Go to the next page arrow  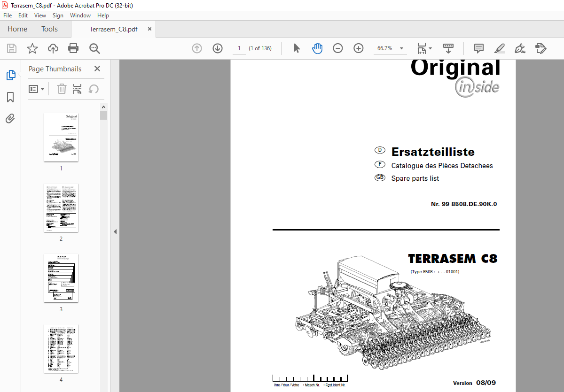click(217, 48)
